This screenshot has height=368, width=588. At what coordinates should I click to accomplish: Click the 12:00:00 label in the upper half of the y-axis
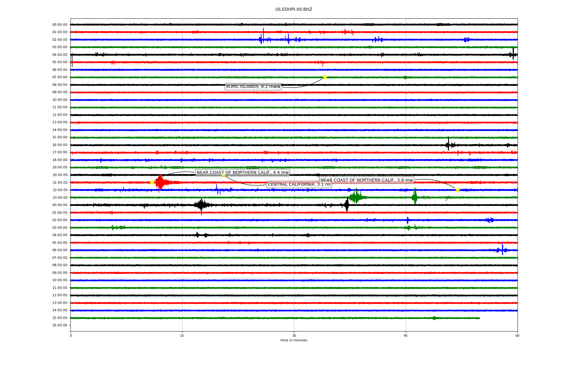(x=60, y=115)
